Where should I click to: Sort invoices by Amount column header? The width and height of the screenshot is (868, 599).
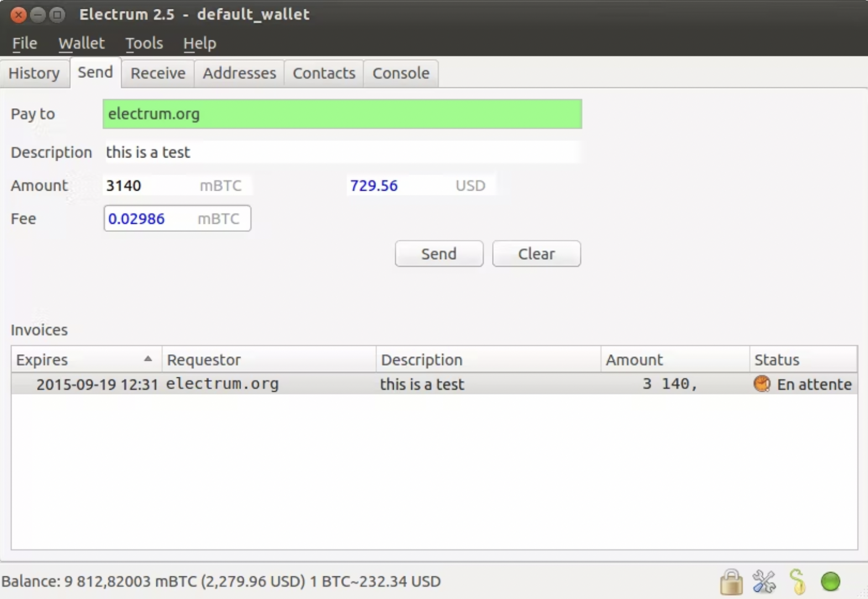675,360
